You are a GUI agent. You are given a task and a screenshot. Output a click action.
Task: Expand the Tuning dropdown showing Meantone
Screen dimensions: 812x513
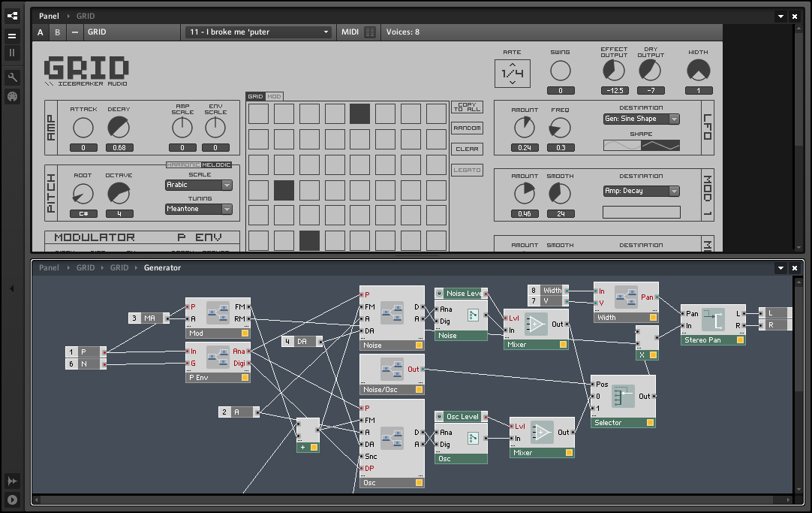click(198, 210)
